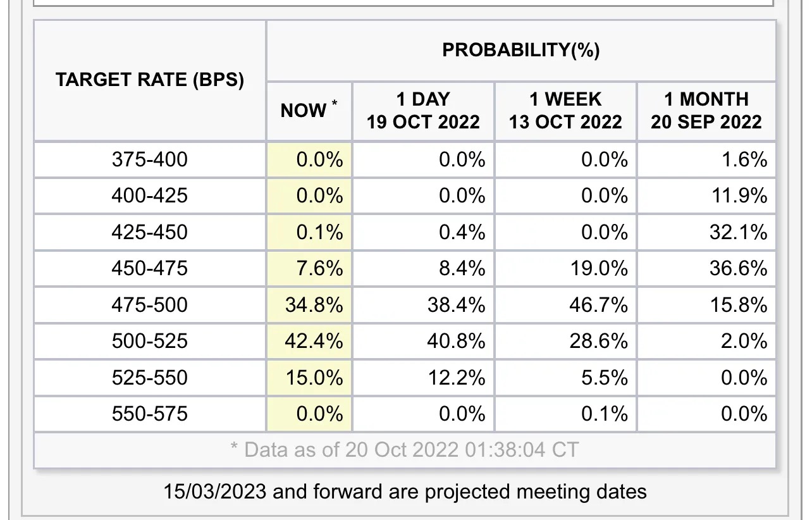The width and height of the screenshot is (812, 520).
Task: Click the TARGET RATE (BPS) column header
Action: [x=150, y=80]
